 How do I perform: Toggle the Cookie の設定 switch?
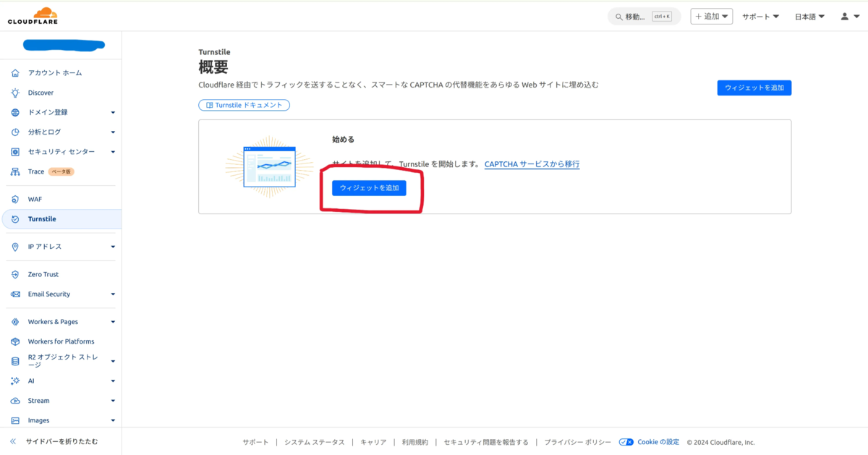coord(626,442)
